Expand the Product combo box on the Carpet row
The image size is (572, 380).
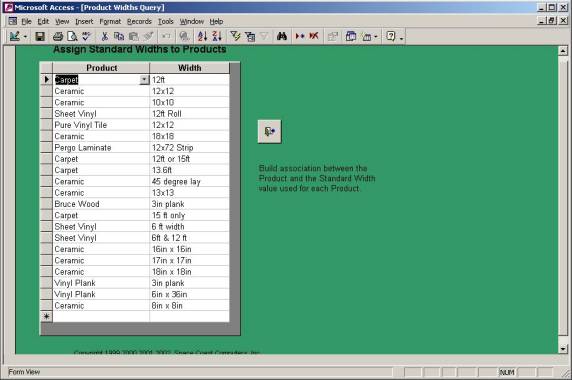click(144, 80)
